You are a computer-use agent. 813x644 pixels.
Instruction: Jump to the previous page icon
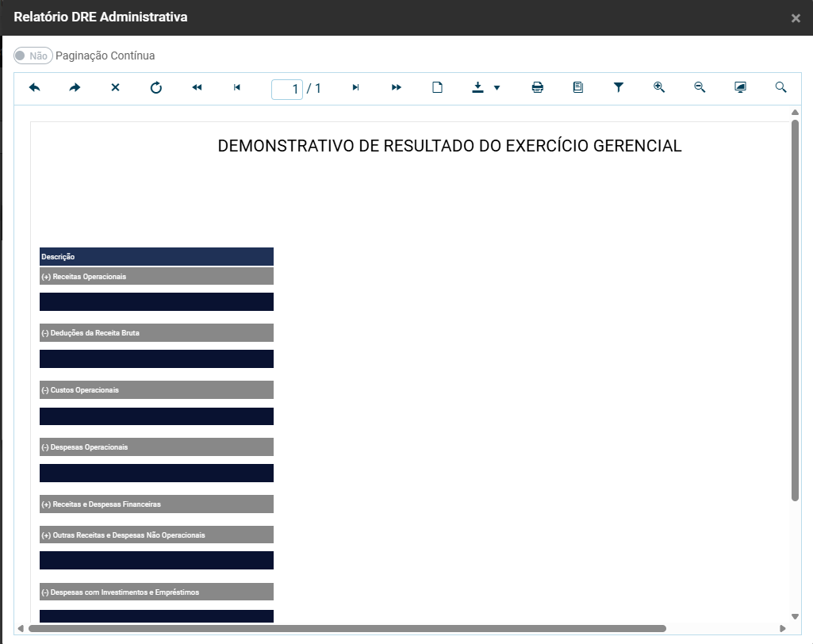[x=237, y=87]
